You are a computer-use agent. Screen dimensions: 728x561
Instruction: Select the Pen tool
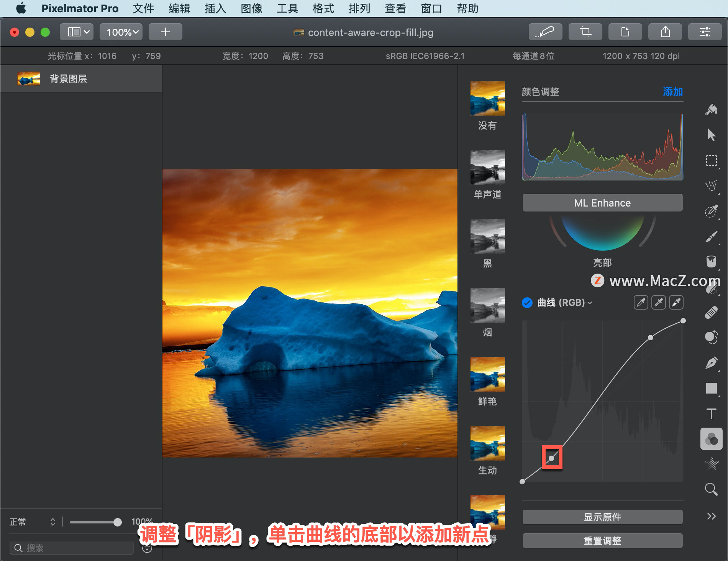pos(712,362)
